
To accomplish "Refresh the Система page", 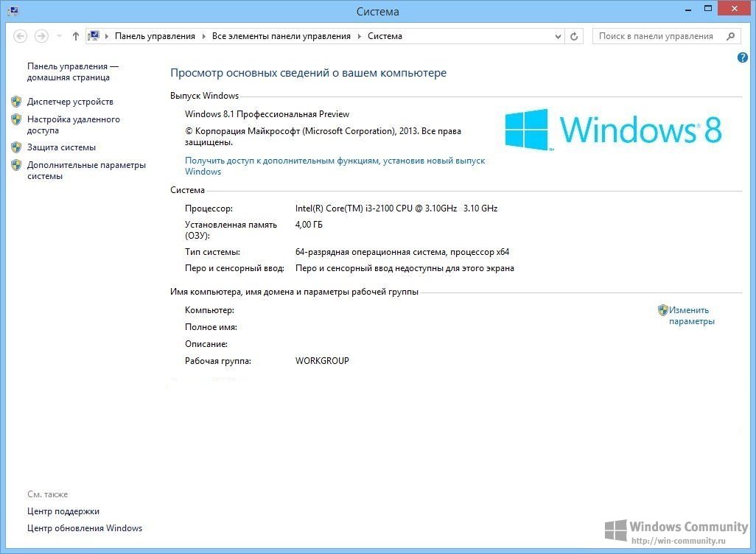I will (x=574, y=36).
